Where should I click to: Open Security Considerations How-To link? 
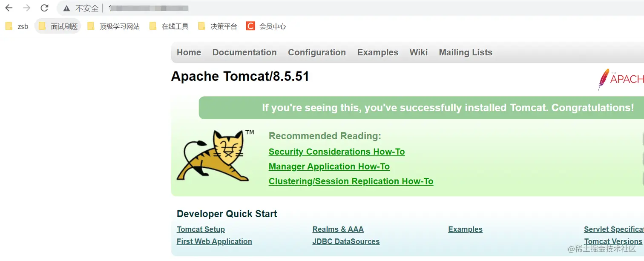[x=336, y=152]
